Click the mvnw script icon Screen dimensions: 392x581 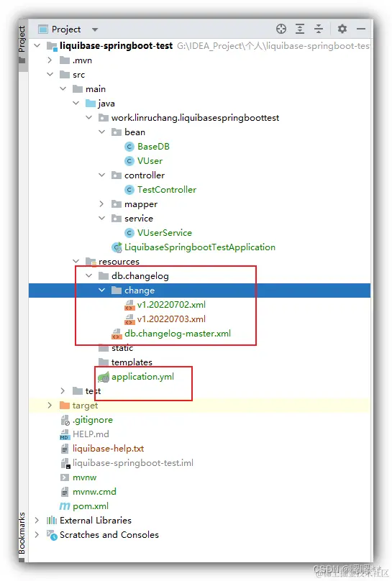(x=65, y=477)
